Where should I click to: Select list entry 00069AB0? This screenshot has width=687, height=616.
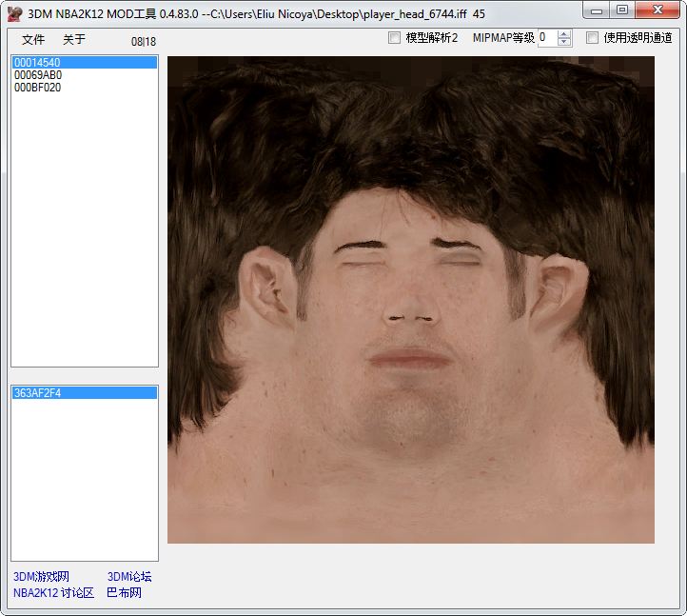(84, 75)
